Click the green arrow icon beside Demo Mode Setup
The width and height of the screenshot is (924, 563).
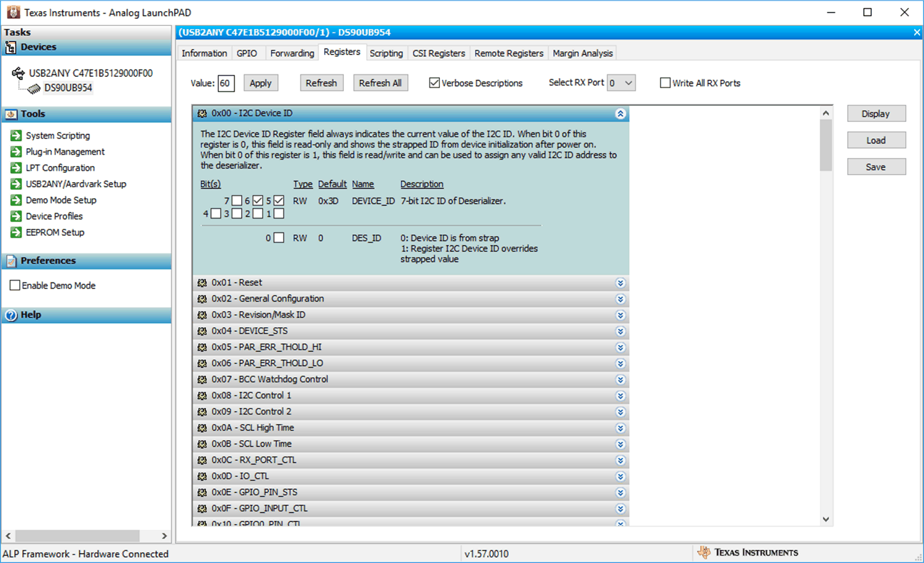pos(16,199)
